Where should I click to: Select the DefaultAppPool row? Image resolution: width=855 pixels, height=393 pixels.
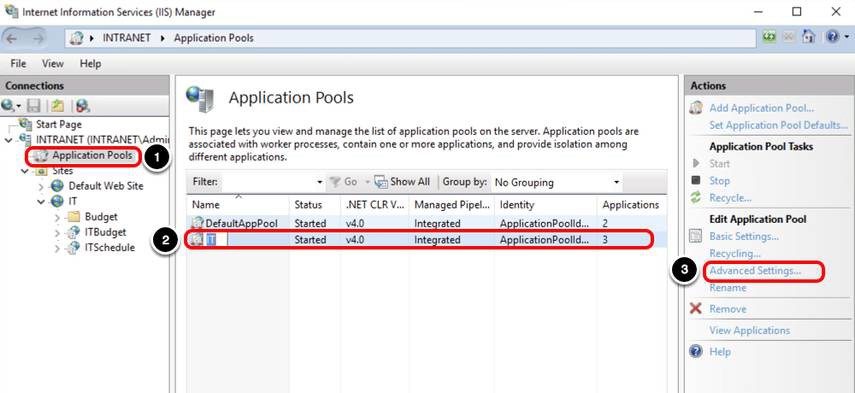[426, 223]
